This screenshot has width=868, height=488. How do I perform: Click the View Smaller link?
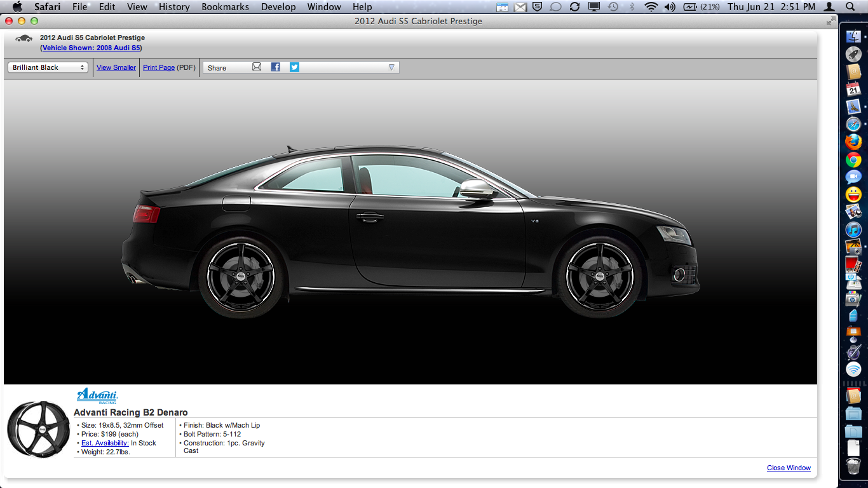(x=116, y=67)
